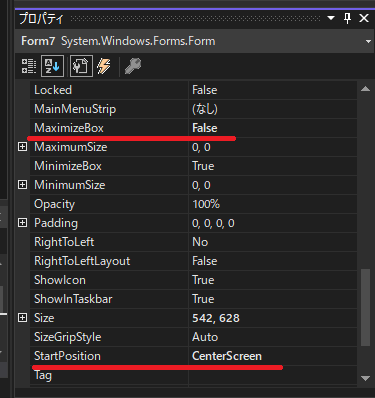375x398 pixels.
Task: Click the Opacity 100% value field
Action: click(273, 204)
